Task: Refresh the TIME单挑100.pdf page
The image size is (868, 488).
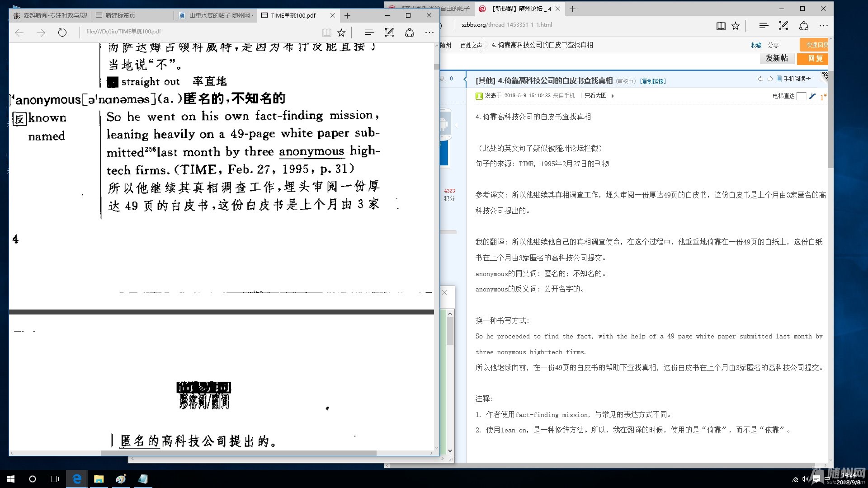Action: tap(62, 33)
